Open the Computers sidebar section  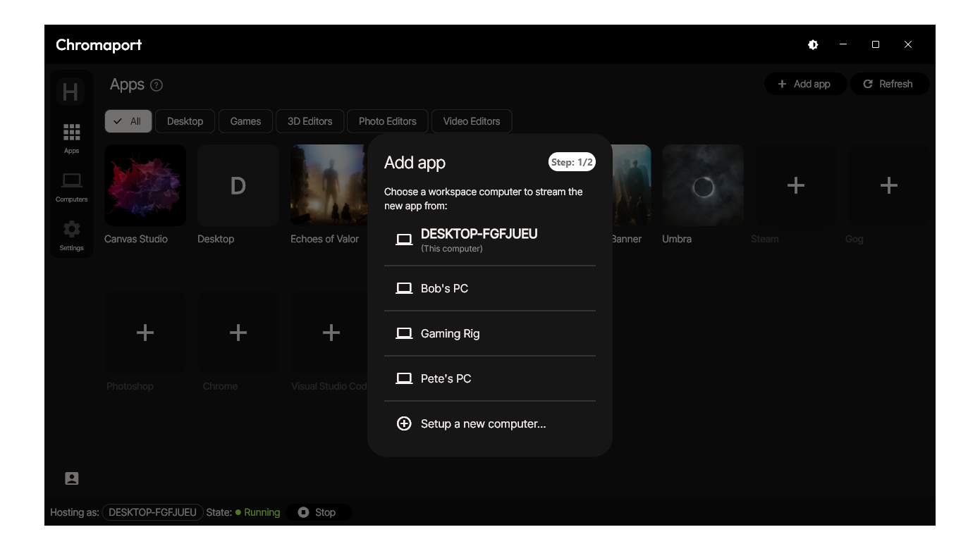coord(71,187)
